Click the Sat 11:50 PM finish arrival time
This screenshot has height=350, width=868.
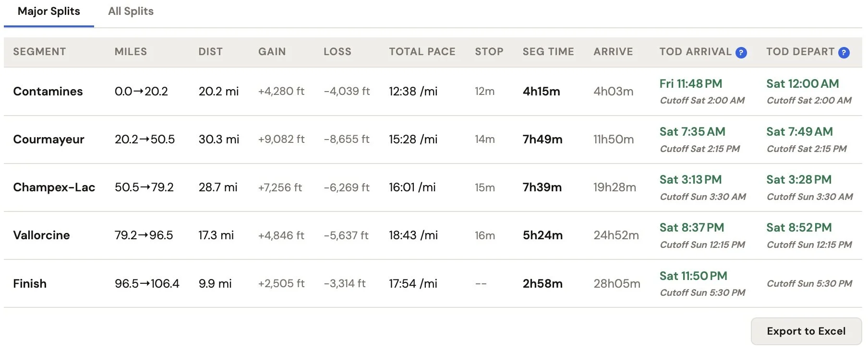pos(693,276)
